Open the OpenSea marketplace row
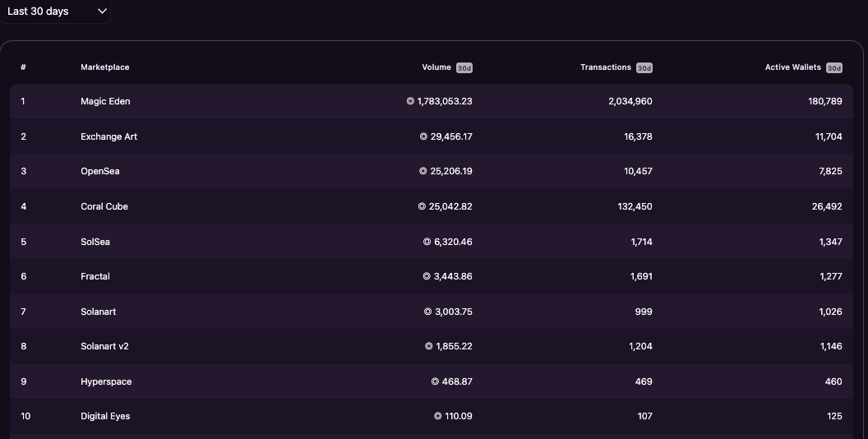 click(x=432, y=171)
